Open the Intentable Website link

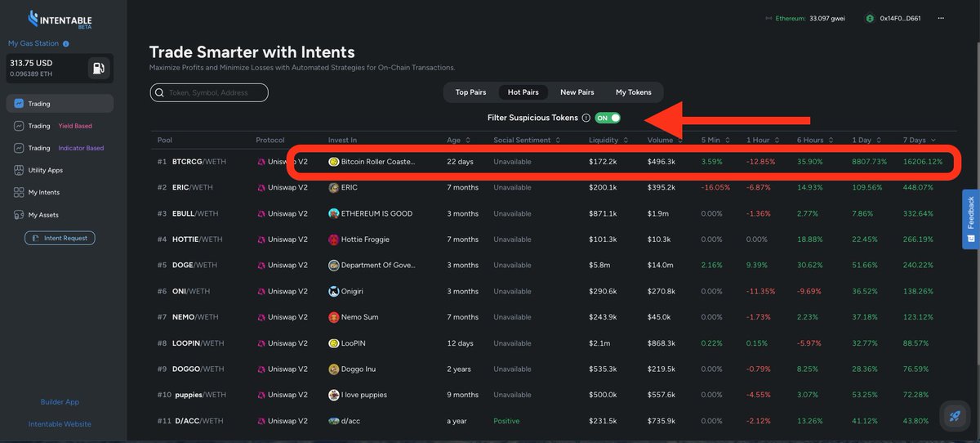[60, 424]
